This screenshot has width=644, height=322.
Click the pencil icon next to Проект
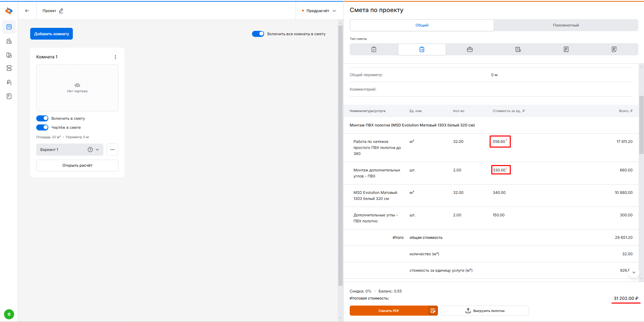(61, 11)
